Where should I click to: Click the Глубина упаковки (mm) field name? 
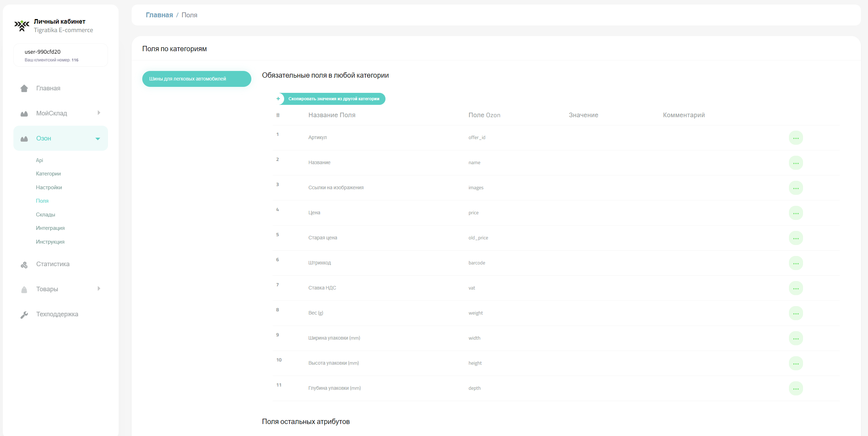click(335, 388)
